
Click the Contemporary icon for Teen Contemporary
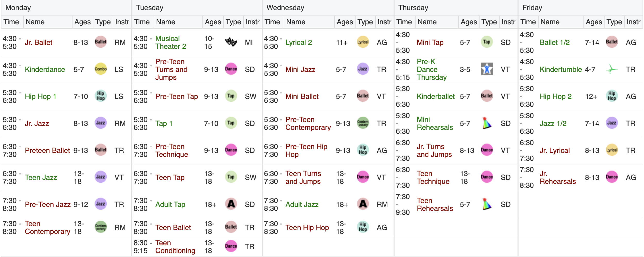pos(100,227)
